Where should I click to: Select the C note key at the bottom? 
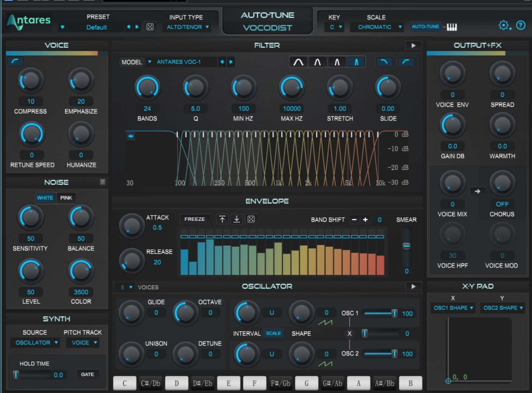click(x=125, y=383)
